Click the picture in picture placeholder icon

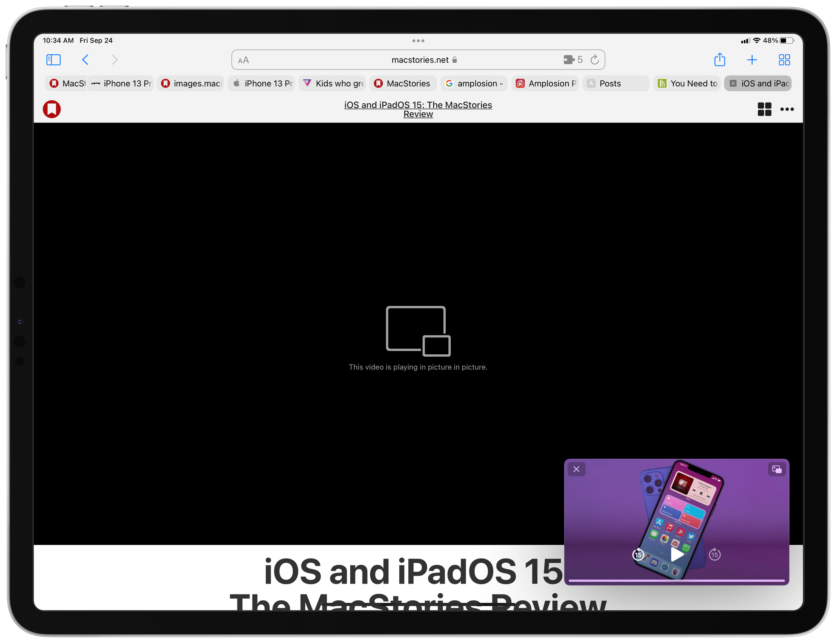click(x=418, y=331)
